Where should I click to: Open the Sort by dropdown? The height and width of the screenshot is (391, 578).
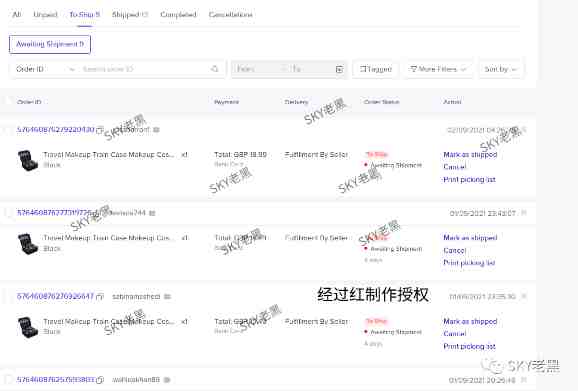500,69
